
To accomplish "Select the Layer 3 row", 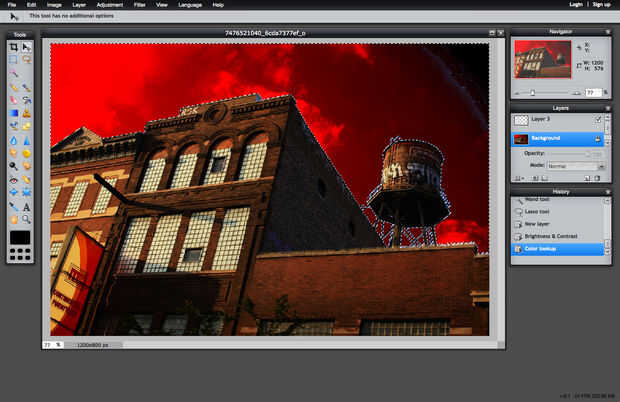I will pos(558,120).
